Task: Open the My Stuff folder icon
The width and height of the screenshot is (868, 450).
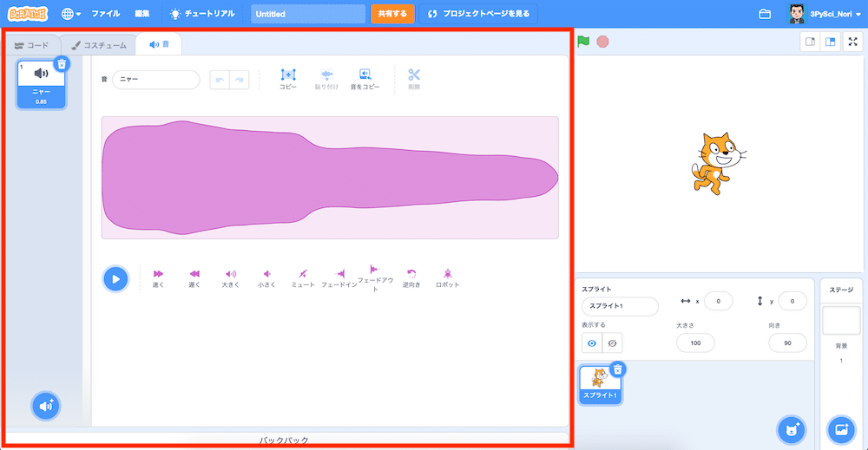Action: coord(765,14)
